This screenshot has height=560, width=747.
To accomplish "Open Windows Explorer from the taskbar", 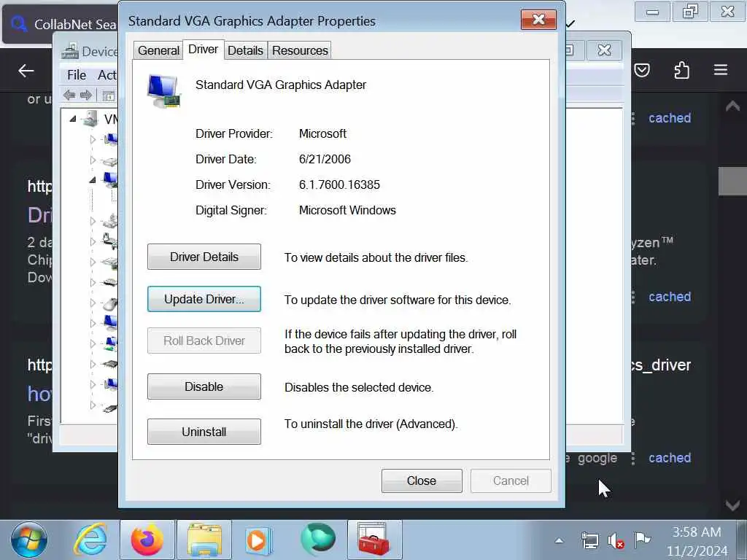I will [x=204, y=540].
